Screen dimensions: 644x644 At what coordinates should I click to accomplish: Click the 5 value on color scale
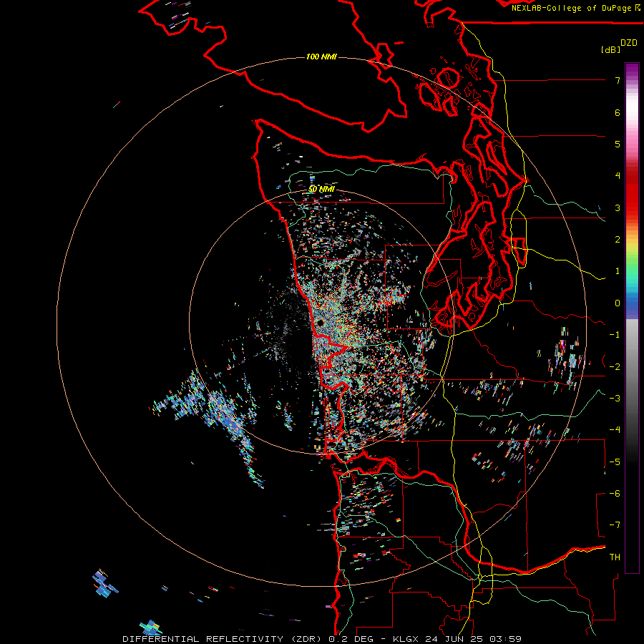[x=618, y=144]
